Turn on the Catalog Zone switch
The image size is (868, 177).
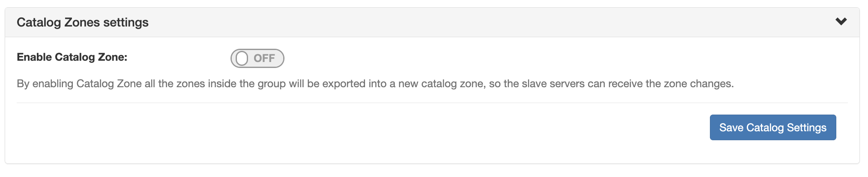tap(257, 58)
